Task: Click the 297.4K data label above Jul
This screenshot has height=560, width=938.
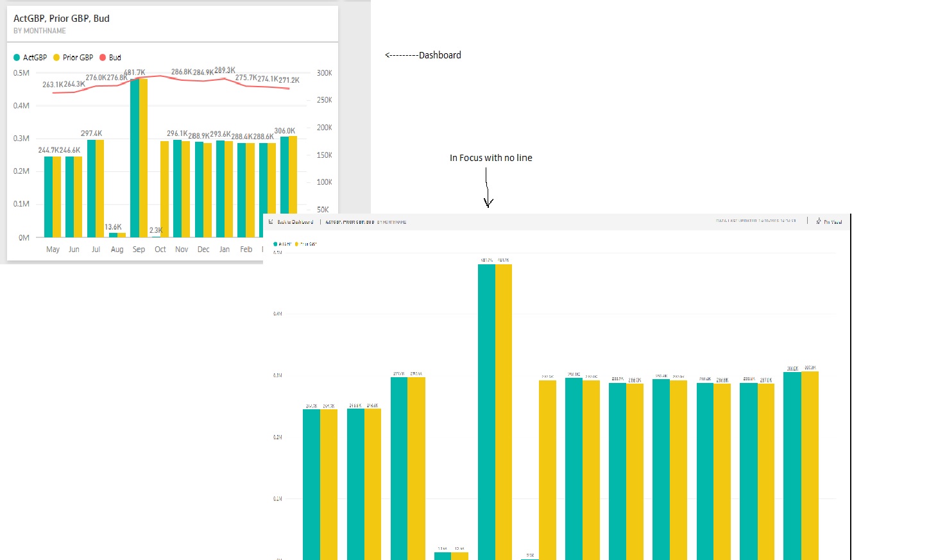Action: 92,133
